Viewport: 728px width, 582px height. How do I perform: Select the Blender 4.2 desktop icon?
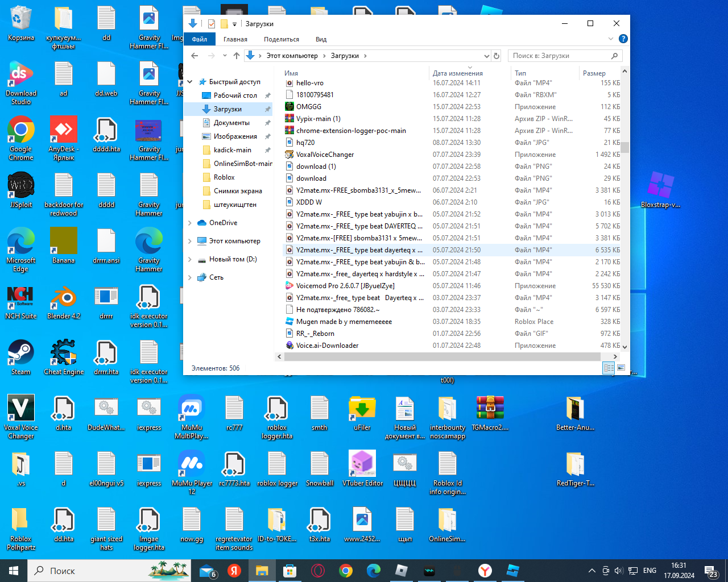64,298
